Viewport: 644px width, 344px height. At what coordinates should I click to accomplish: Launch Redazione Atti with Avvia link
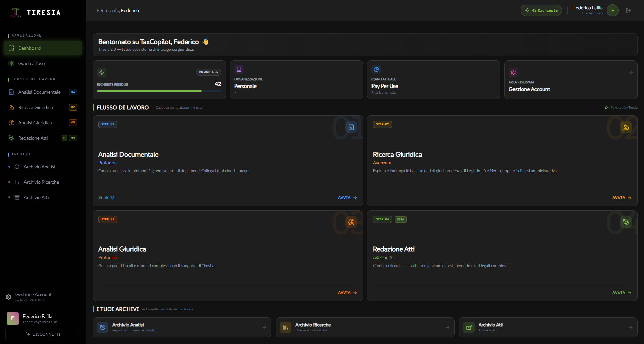(x=622, y=293)
